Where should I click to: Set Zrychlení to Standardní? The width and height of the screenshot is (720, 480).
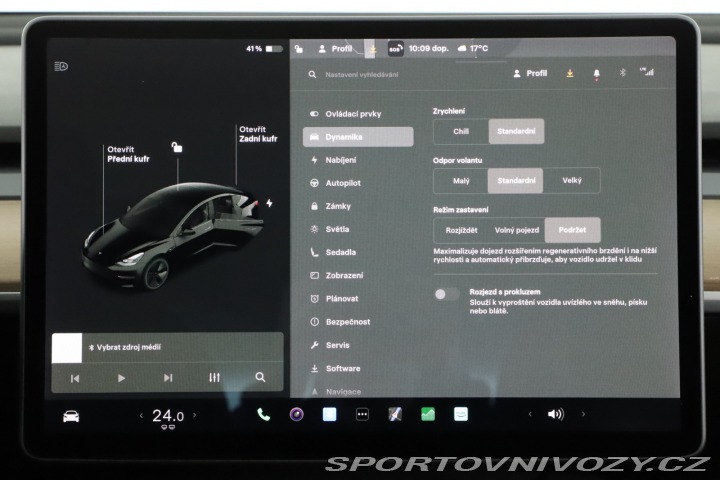tap(516, 131)
